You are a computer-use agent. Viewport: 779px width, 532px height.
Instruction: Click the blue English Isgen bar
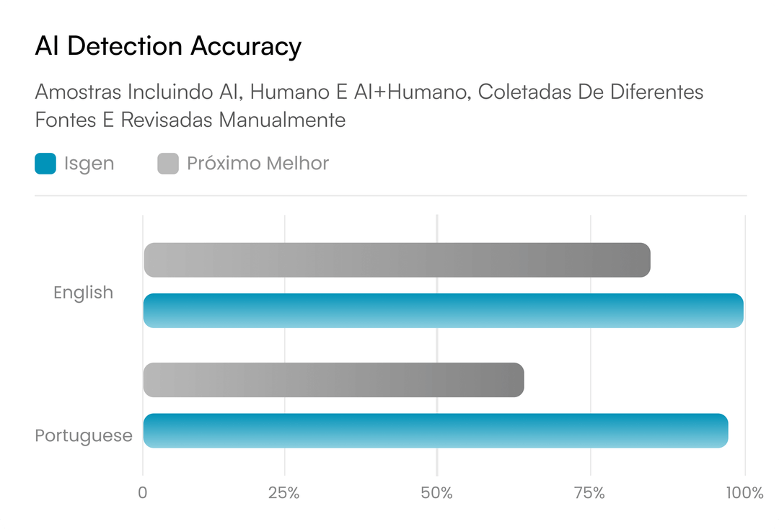click(x=443, y=311)
